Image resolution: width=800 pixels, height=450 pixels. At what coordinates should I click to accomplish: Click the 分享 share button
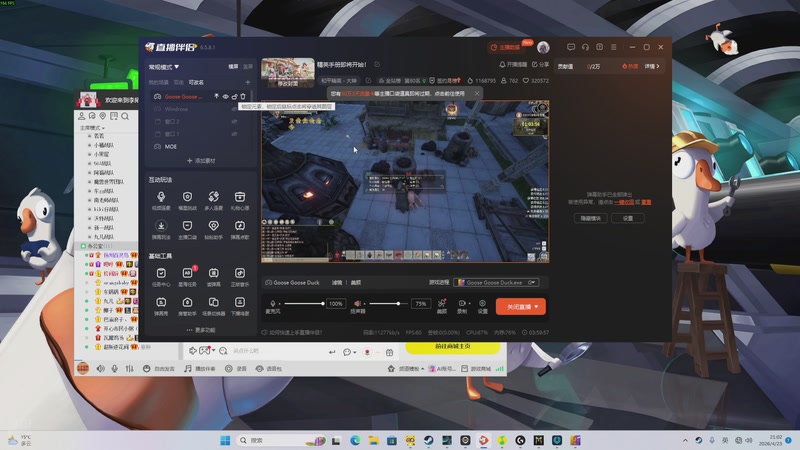540,64
